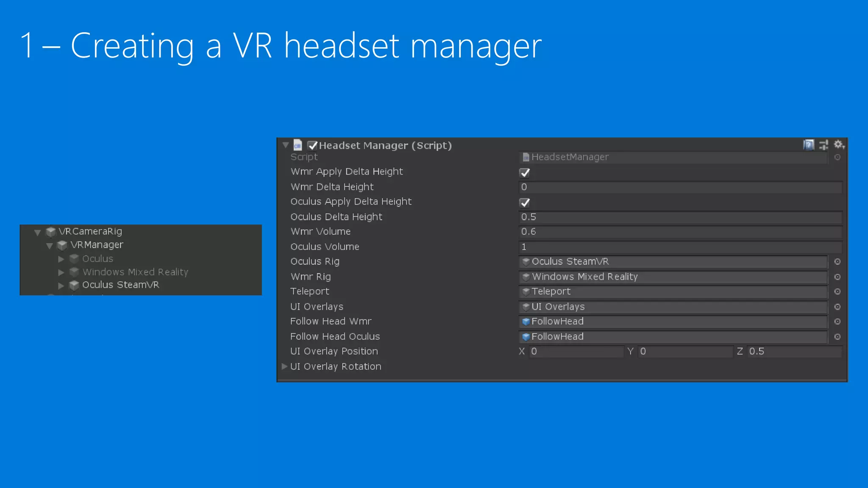This screenshot has height=488, width=868.
Task: Expand UI Overlay Rotation foldout
Action: 284,366
